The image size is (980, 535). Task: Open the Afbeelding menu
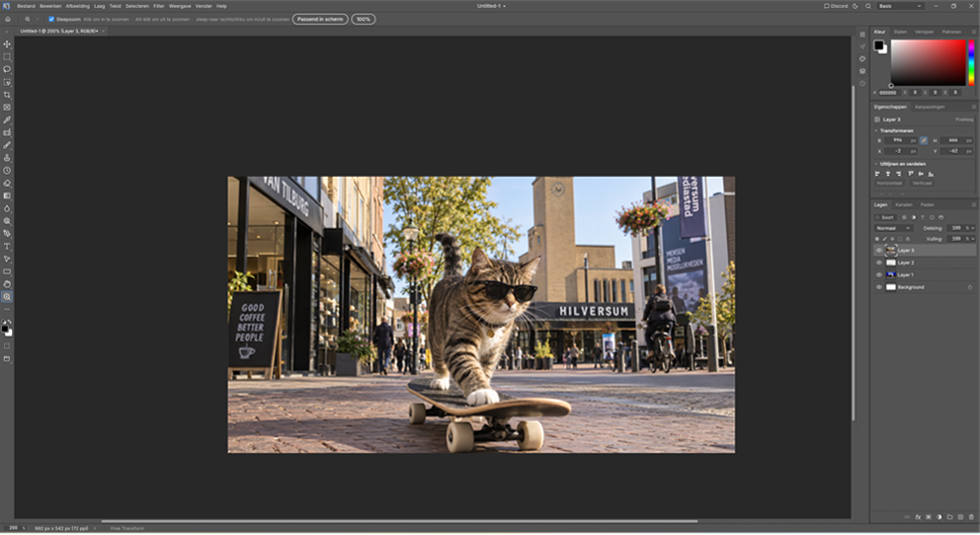[77, 6]
